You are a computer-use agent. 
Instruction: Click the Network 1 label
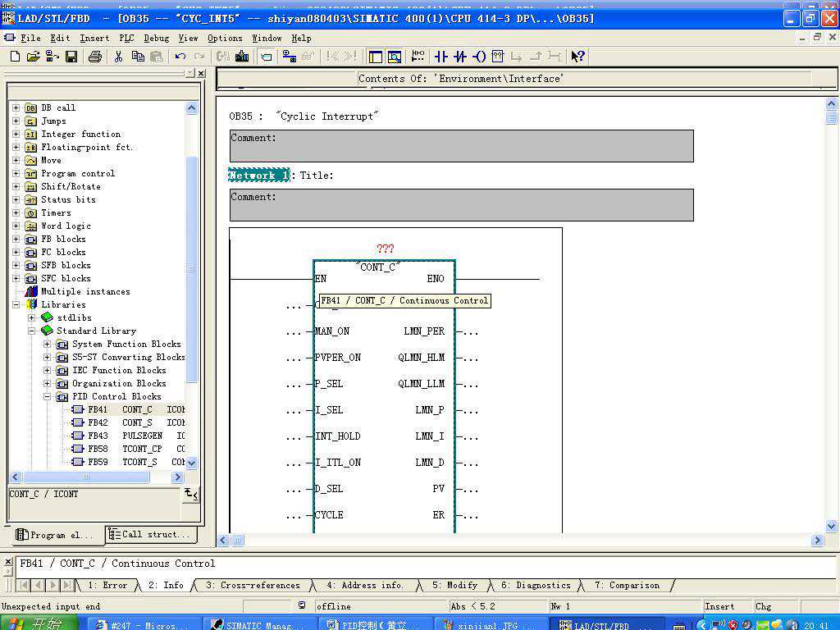(258, 176)
